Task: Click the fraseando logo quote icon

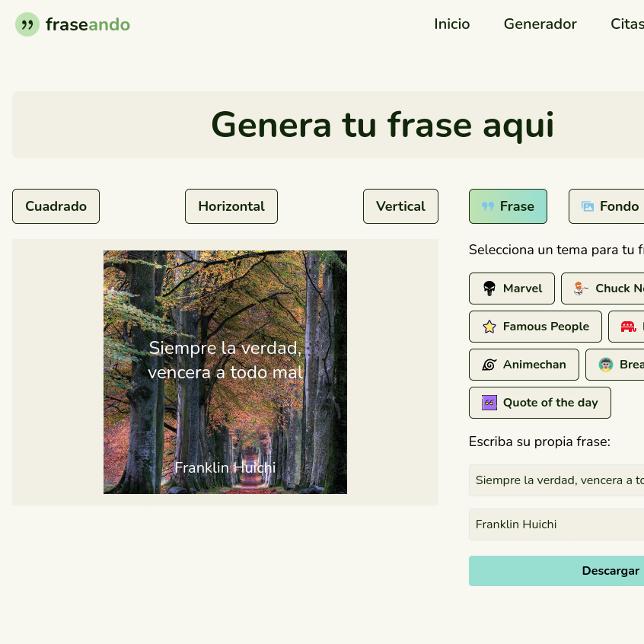Action: click(x=27, y=24)
